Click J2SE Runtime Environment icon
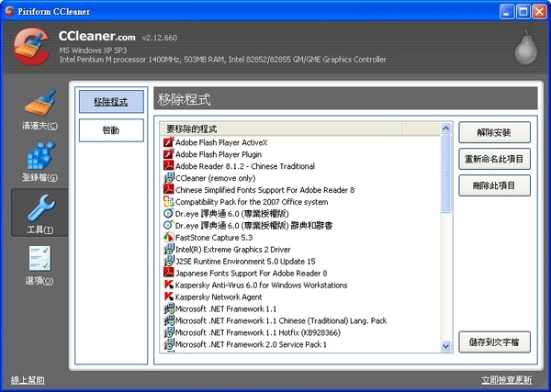The width and height of the screenshot is (551, 392). click(169, 261)
